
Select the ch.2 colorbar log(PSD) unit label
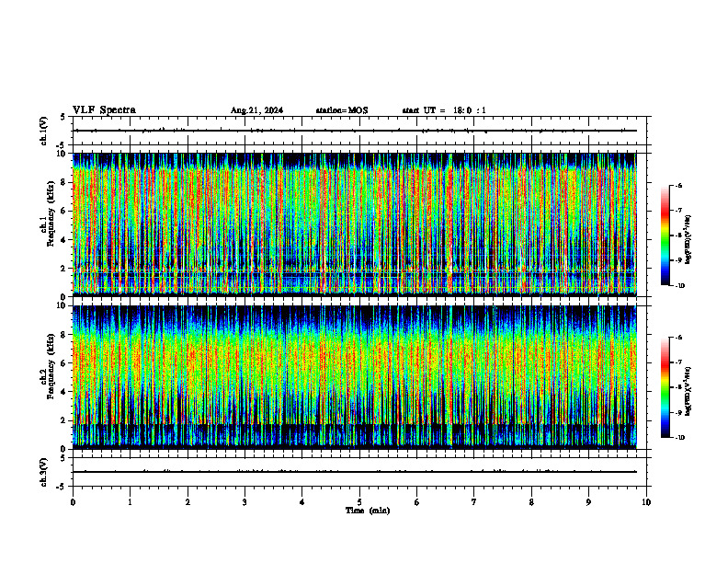coord(688,391)
